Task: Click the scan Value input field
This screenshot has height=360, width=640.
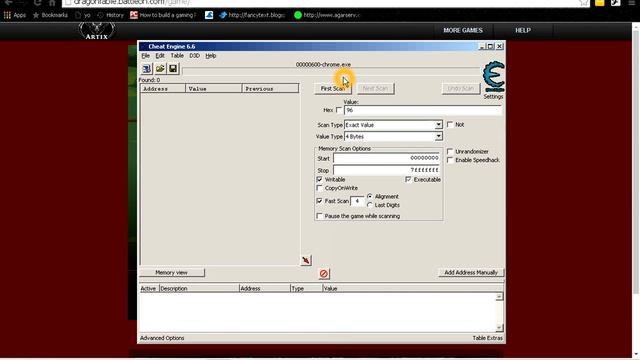Action: click(422, 110)
